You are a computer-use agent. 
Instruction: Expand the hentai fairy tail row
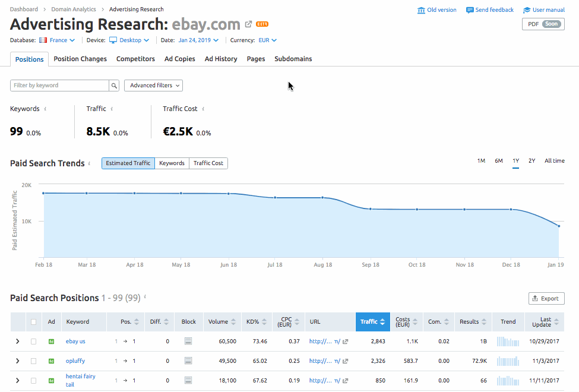[x=18, y=381]
